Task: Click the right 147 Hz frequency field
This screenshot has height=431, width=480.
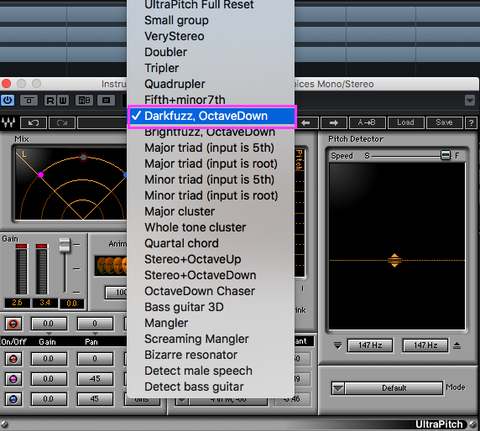Action: click(425, 345)
